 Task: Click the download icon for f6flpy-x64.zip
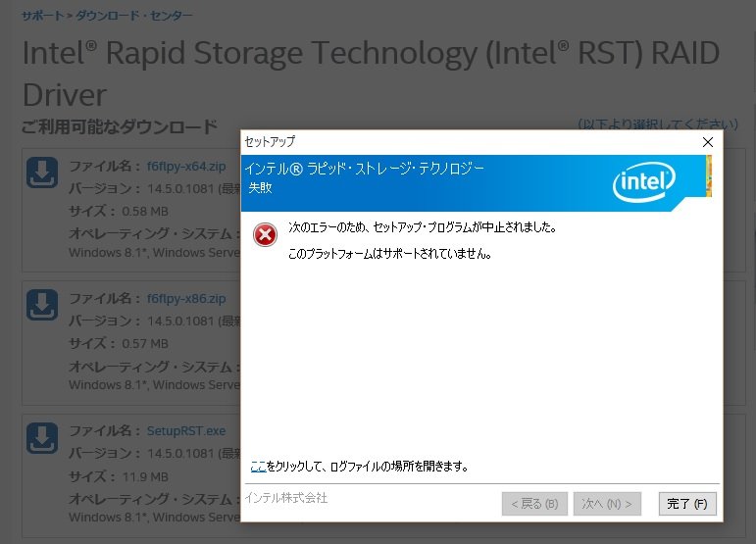coord(41,173)
